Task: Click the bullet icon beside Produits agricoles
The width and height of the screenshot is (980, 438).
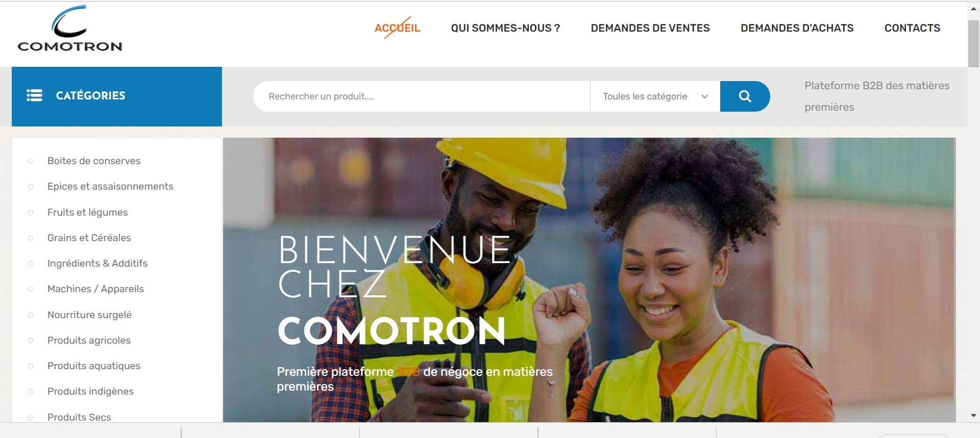Action: (31, 340)
